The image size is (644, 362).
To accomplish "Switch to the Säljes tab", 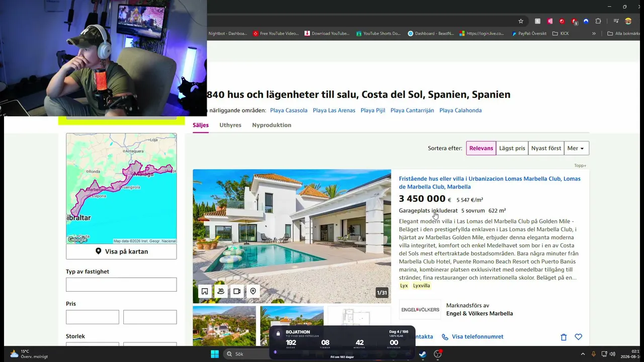I will tap(201, 125).
